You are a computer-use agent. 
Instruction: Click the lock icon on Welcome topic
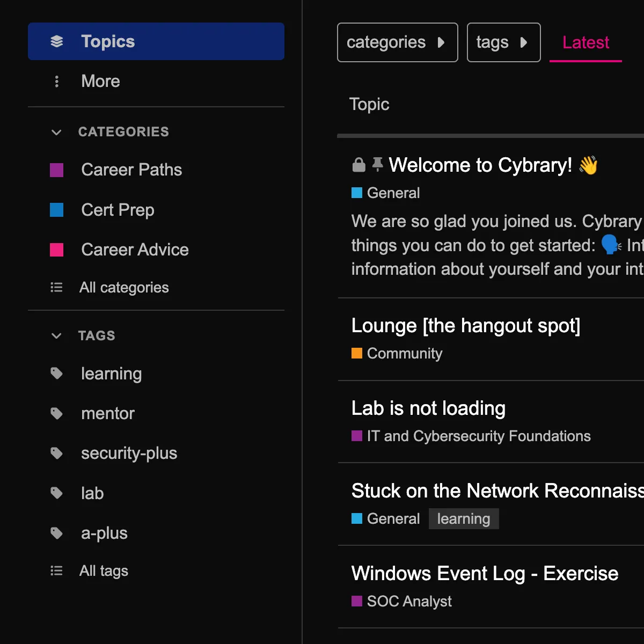pyautogui.click(x=358, y=165)
